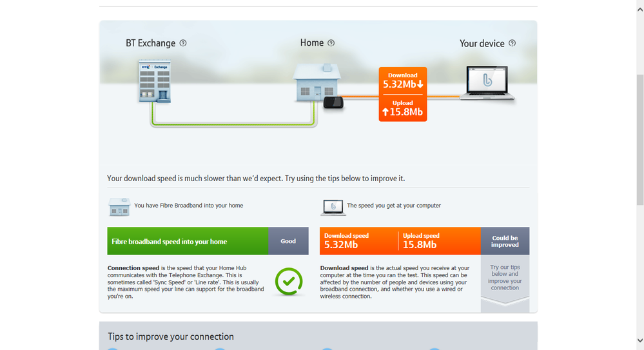The width and height of the screenshot is (644, 350).
Task: Click the You have Fibre Broadband into your home text
Action: [188, 206]
